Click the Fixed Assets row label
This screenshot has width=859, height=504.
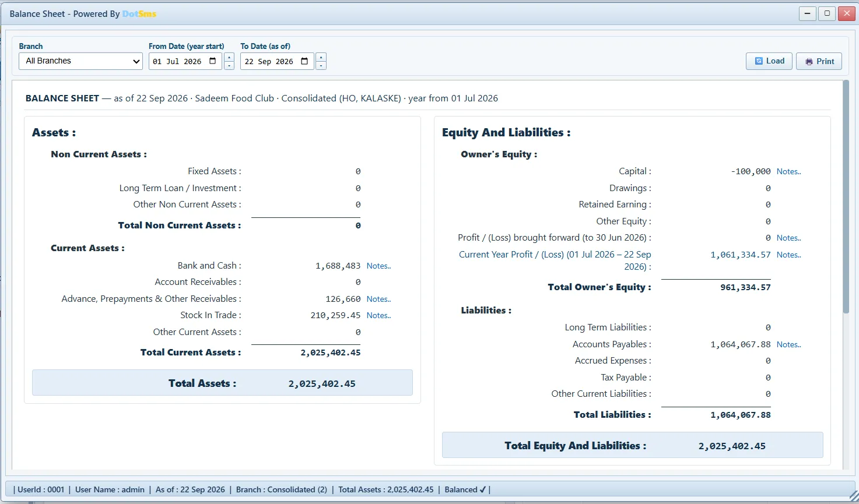[x=215, y=171]
